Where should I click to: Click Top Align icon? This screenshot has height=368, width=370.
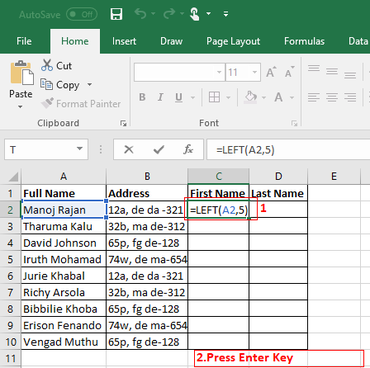[x=314, y=69]
